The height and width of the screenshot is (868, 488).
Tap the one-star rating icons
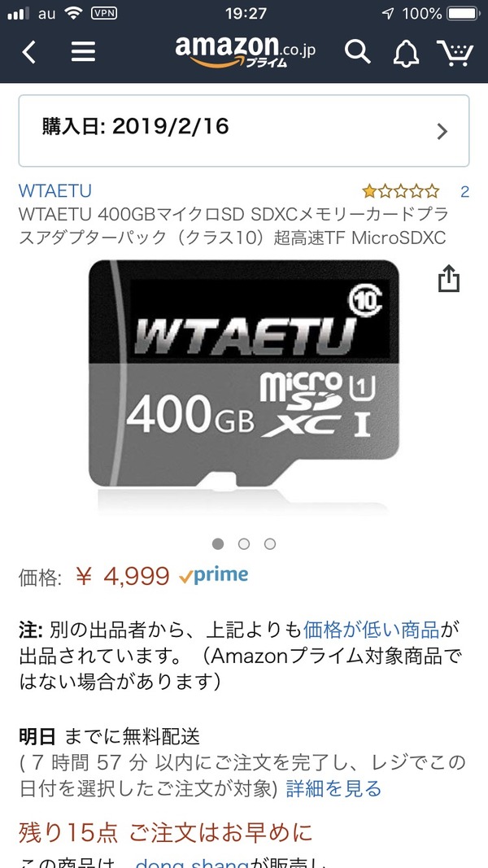click(x=401, y=191)
